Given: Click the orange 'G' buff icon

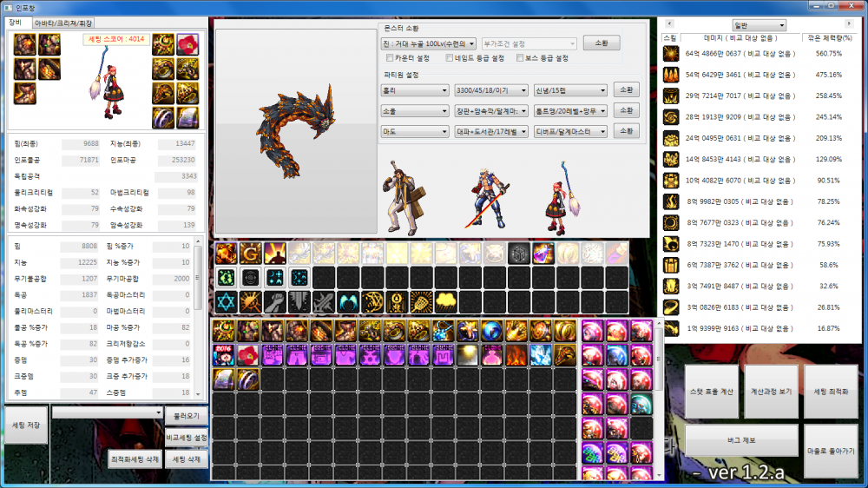Looking at the screenshot, I should (250, 254).
